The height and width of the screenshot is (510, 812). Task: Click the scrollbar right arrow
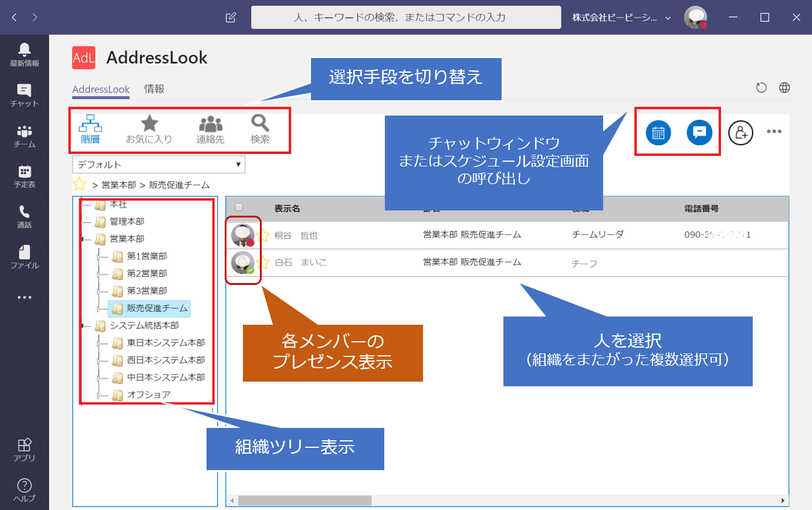click(x=783, y=501)
